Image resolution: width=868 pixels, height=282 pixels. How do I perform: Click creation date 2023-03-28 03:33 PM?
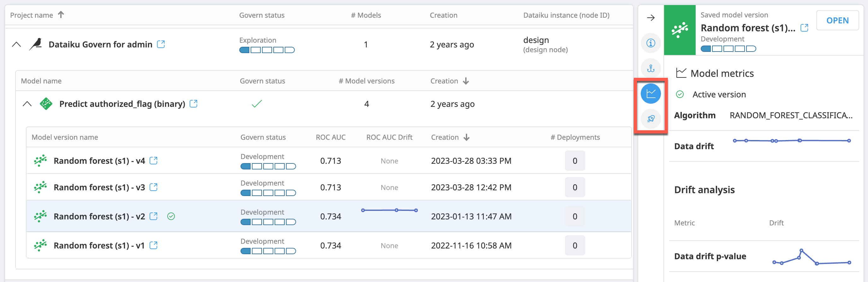[x=471, y=161]
